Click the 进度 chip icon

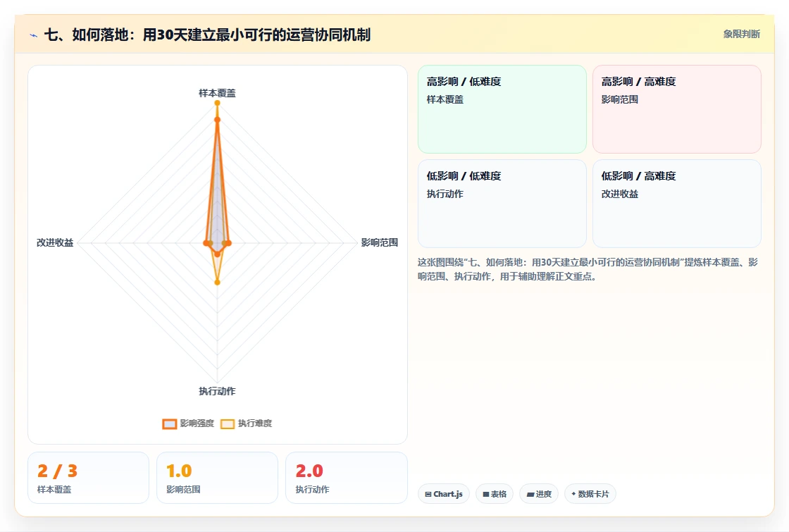[x=530, y=494]
